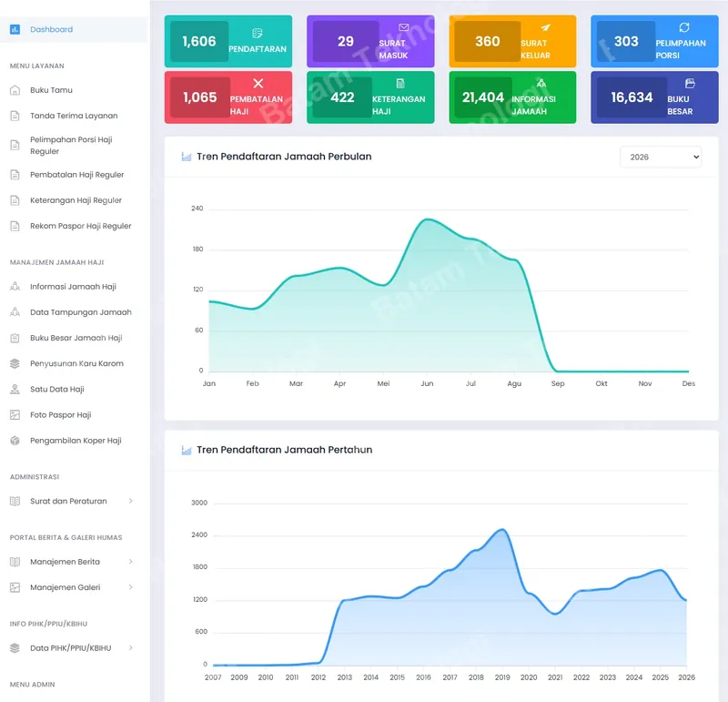
Task: Click the Pelimpahan Porsi Haji Reguler document icon
Action: tap(15, 146)
